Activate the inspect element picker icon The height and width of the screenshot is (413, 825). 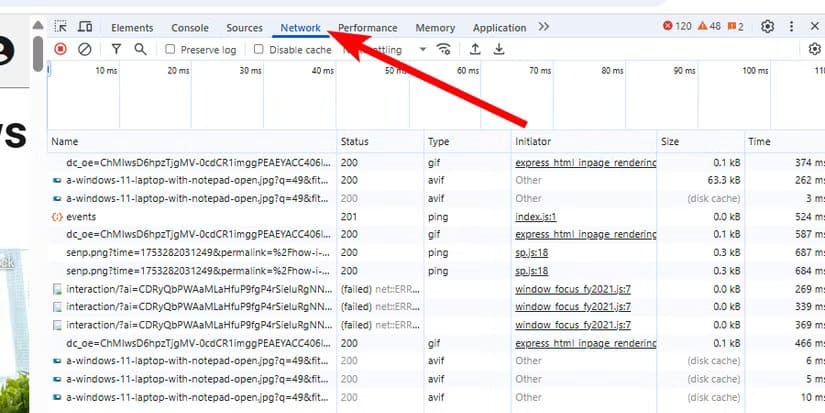(x=61, y=27)
